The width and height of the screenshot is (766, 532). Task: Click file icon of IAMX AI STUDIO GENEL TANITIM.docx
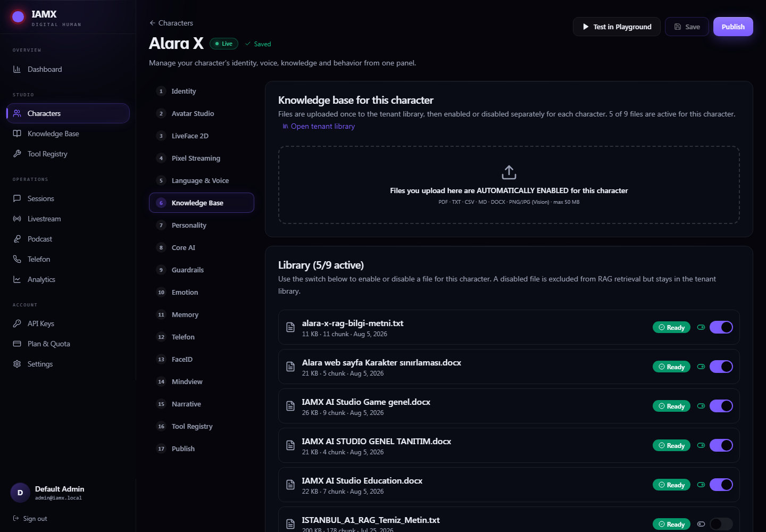[x=290, y=445]
